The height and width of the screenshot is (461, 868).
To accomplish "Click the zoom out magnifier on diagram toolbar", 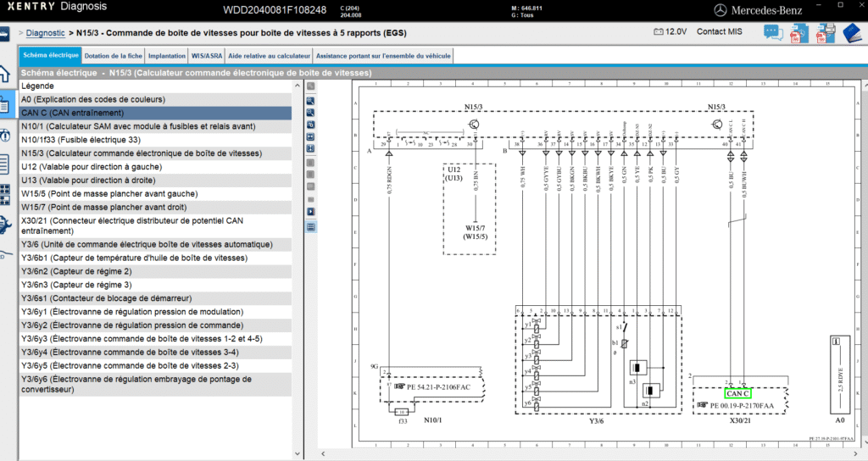I will [x=311, y=112].
